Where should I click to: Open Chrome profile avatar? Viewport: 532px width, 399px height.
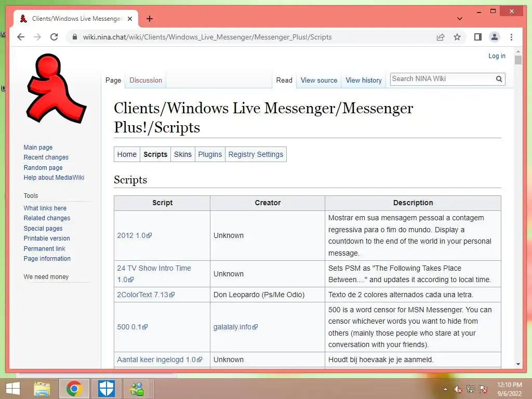click(x=495, y=37)
